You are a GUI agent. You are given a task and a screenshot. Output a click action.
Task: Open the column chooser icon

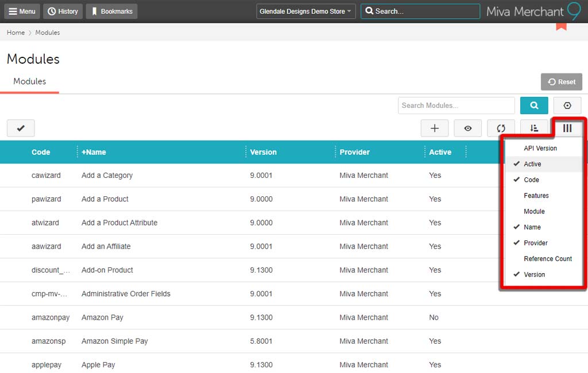[567, 128]
